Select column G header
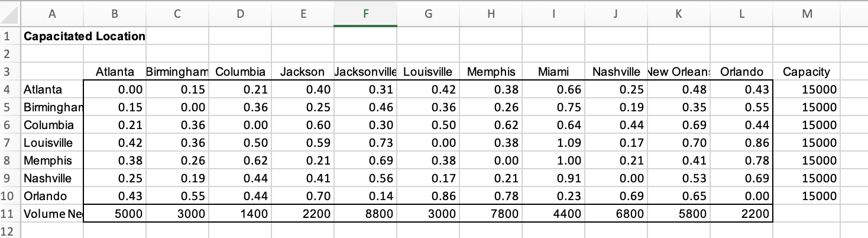The height and width of the screenshot is (238, 868). [428, 13]
